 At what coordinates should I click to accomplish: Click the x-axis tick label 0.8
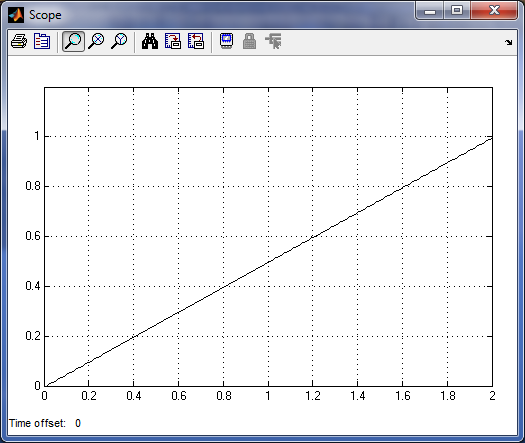click(224, 396)
